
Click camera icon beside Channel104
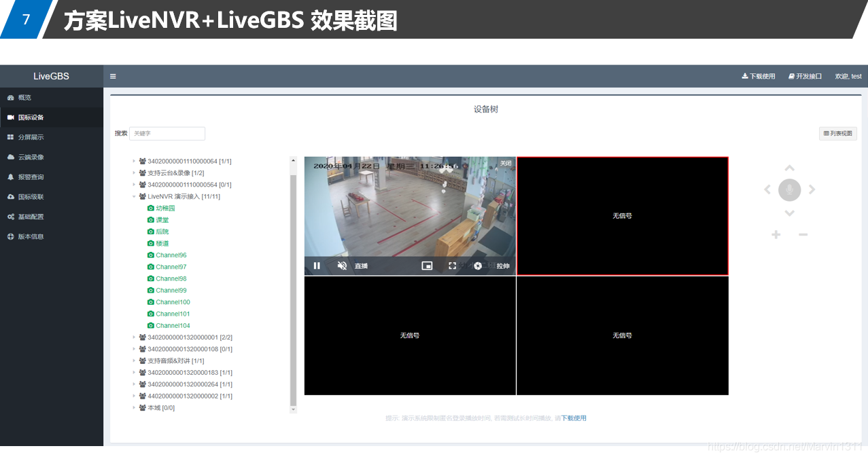click(150, 326)
